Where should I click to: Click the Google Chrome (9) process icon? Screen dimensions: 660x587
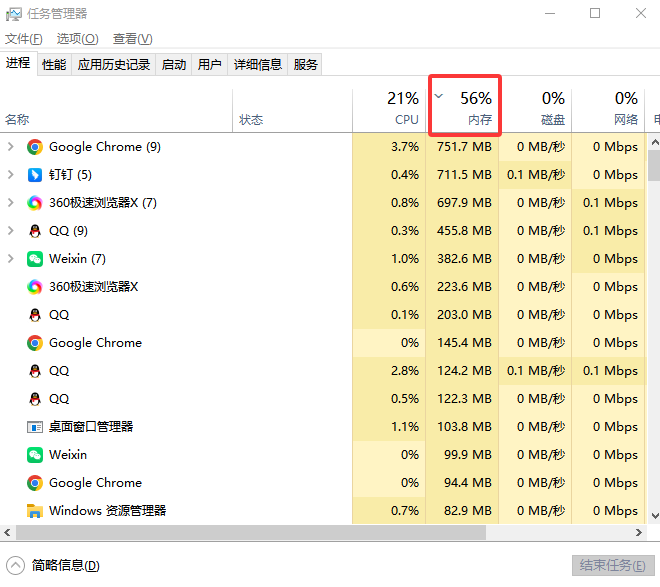(x=35, y=147)
